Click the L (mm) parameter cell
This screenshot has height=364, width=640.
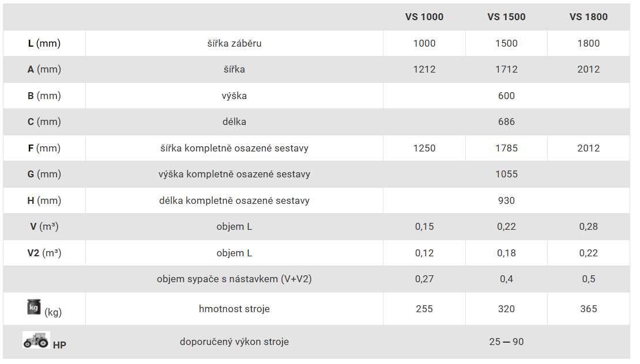pos(44,43)
